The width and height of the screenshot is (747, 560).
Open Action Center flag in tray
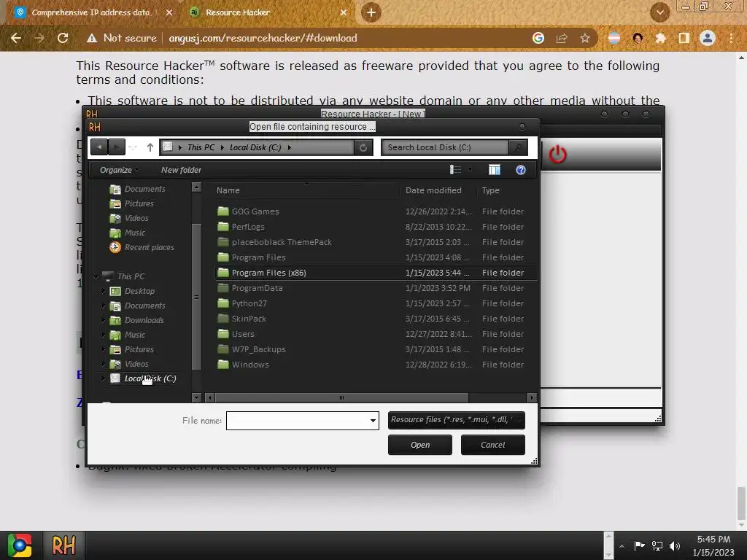[639, 545]
